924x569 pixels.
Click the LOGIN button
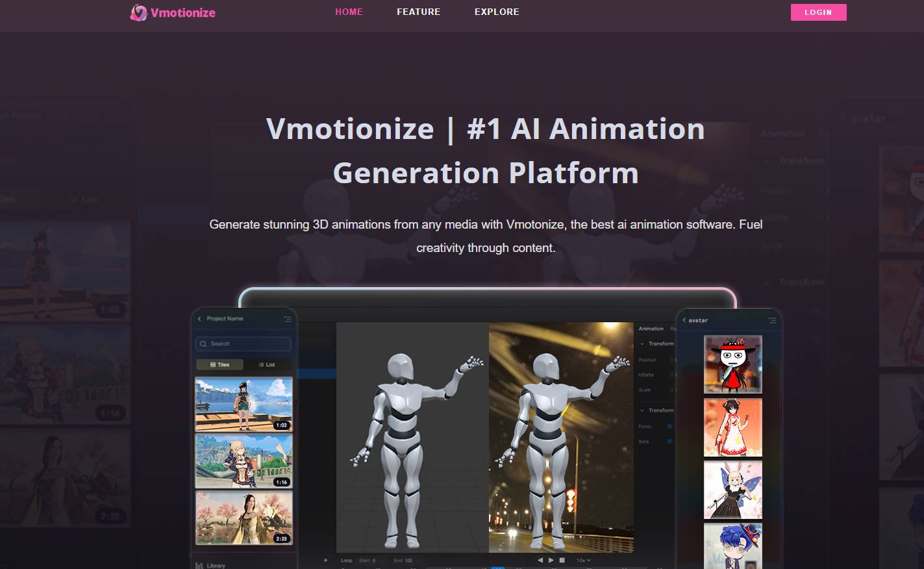click(818, 12)
